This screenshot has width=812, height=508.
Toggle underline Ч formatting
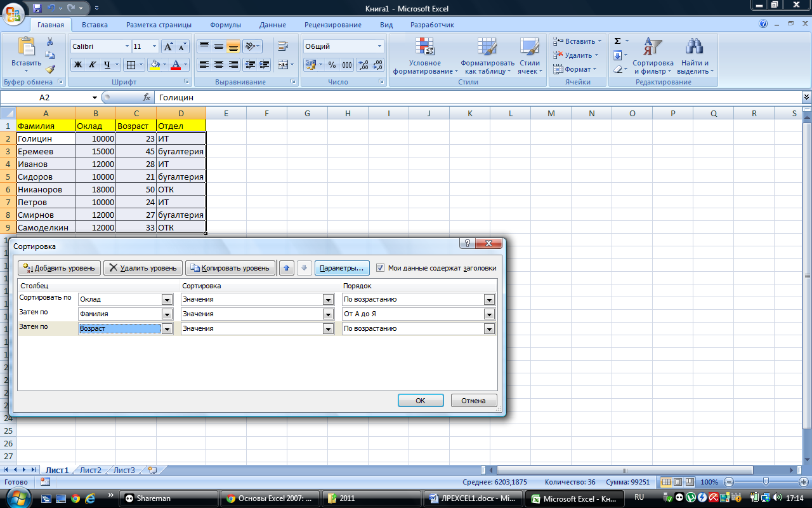pos(107,64)
